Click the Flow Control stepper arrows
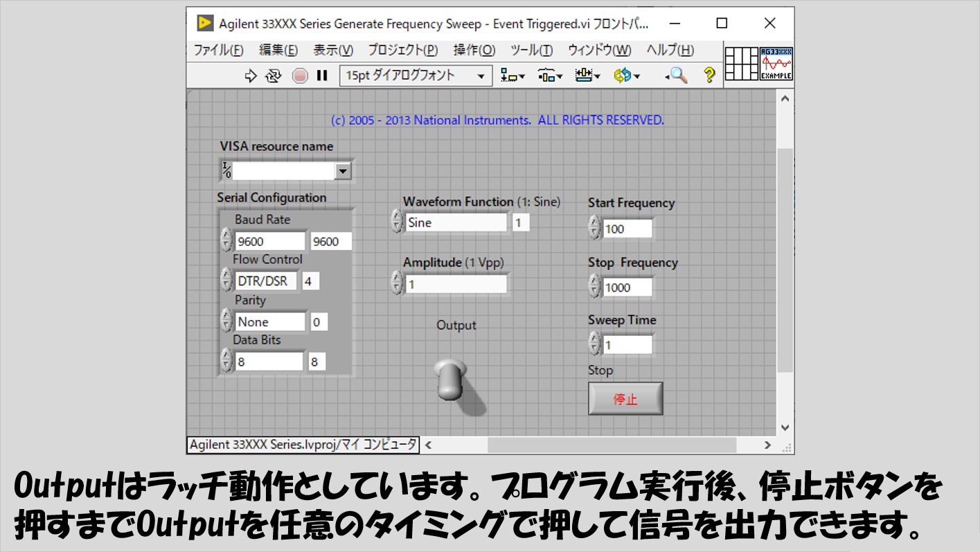980x552 pixels. click(x=226, y=281)
